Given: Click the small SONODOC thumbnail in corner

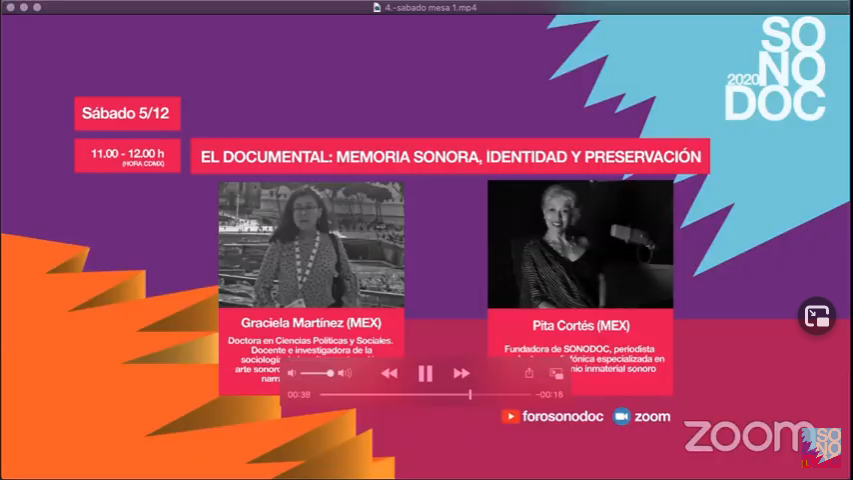Looking at the screenshot, I should tap(821, 447).
